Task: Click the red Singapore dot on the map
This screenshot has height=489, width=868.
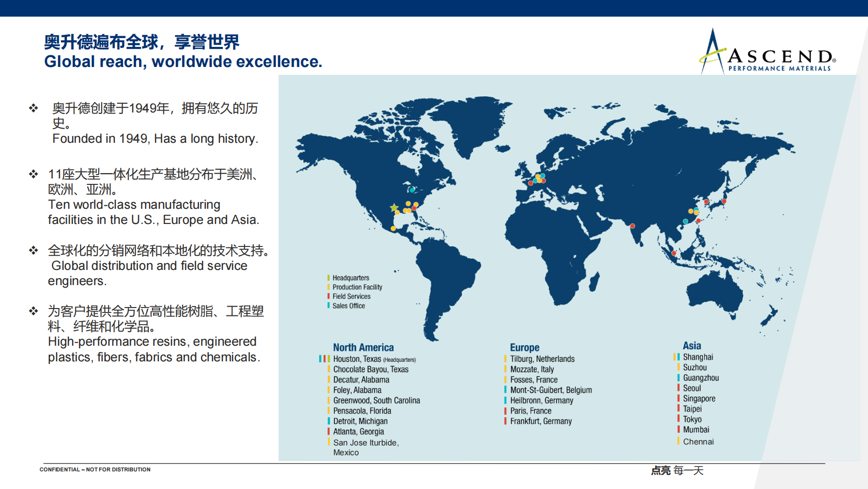Action: (x=674, y=253)
